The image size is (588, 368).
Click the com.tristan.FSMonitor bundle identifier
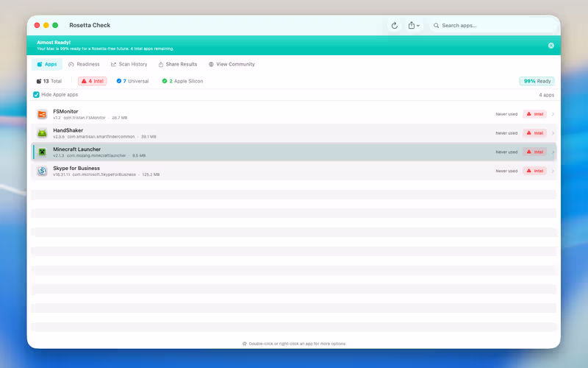point(85,118)
